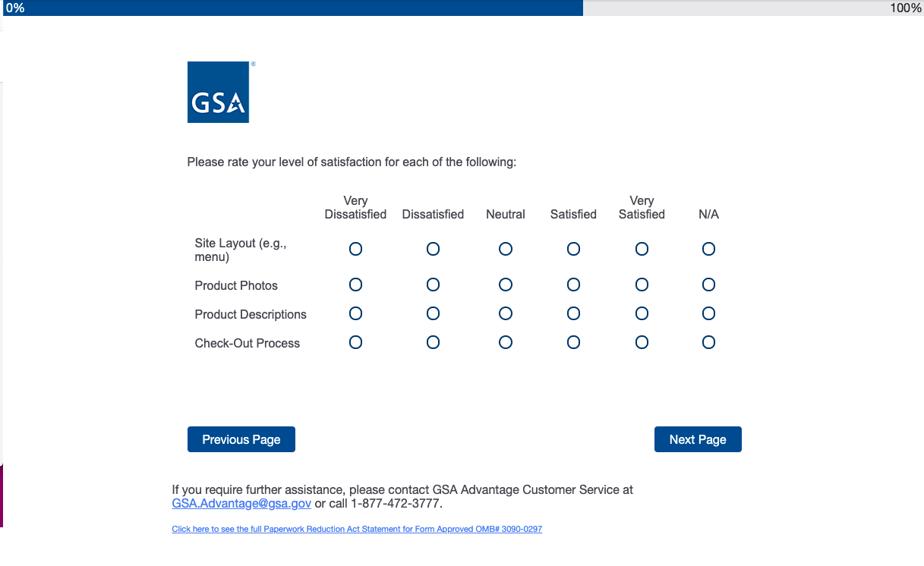Mark Product Descriptions as Very Dissatisfied

pyautogui.click(x=355, y=313)
